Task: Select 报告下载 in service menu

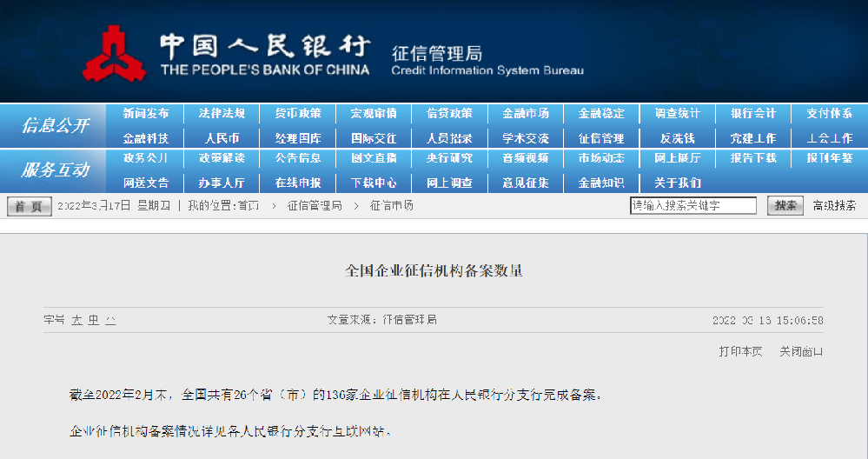Action: point(753,158)
